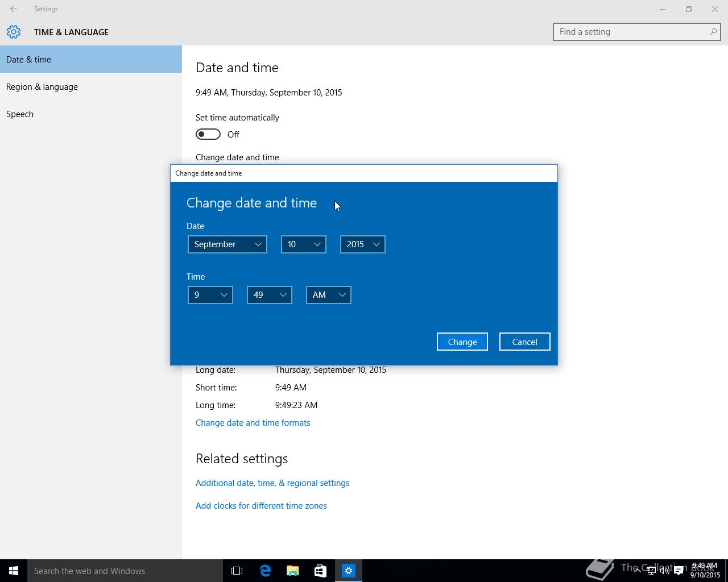Click the Settings back arrow

(x=14, y=9)
